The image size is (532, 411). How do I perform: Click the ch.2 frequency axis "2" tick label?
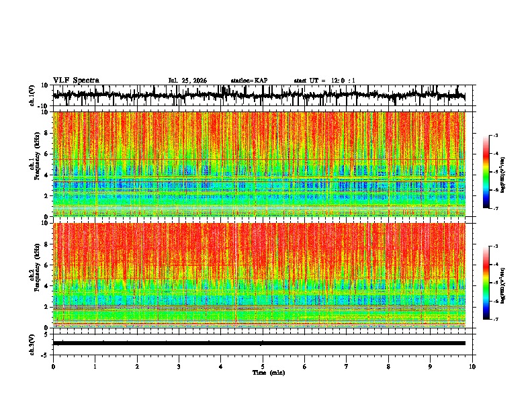(47, 307)
